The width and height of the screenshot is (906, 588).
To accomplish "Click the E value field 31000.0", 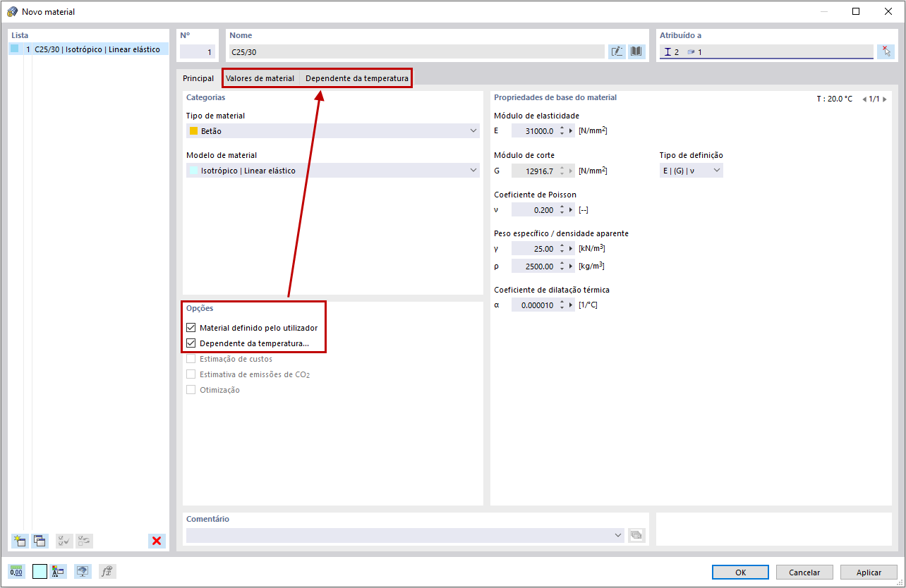I will click(534, 131).
